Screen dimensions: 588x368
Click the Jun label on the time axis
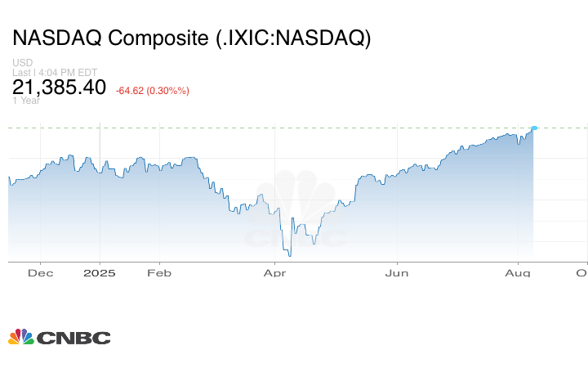click(397, 272)
